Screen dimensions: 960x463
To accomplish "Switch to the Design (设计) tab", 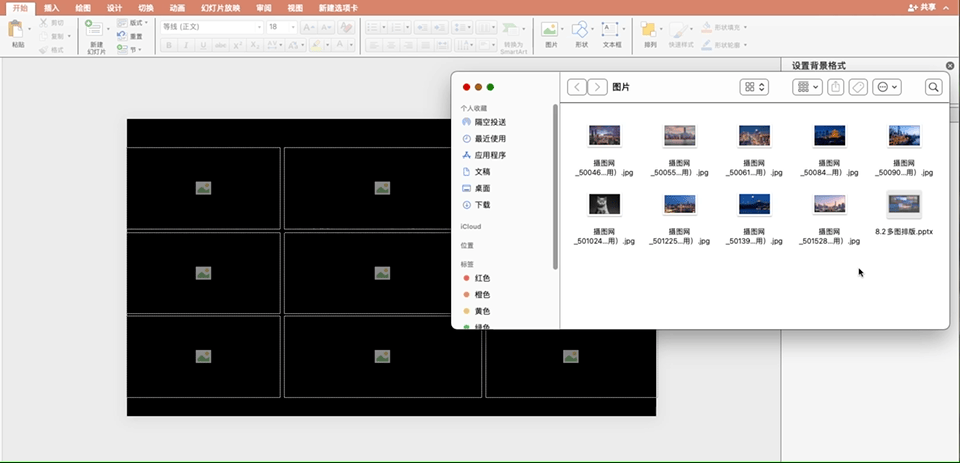I will 114,8.
